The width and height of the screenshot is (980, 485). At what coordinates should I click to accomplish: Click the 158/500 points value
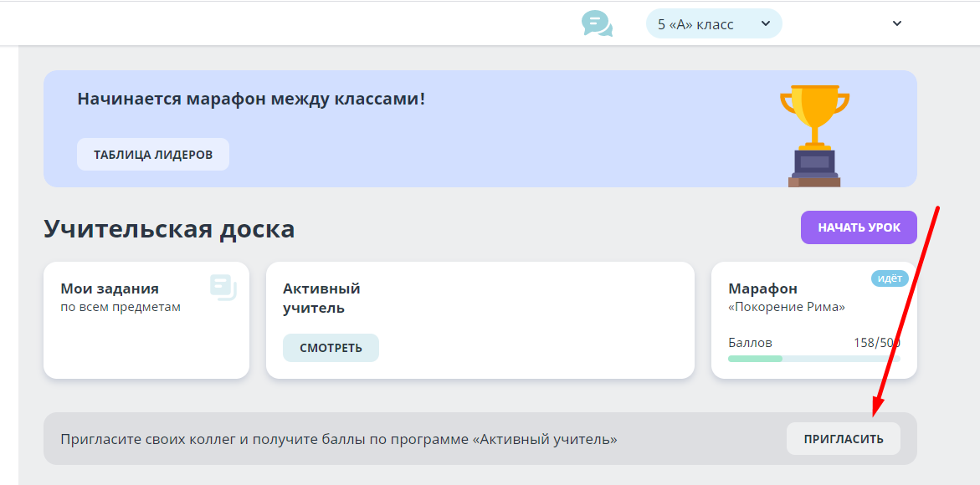(x=877, y=343)
